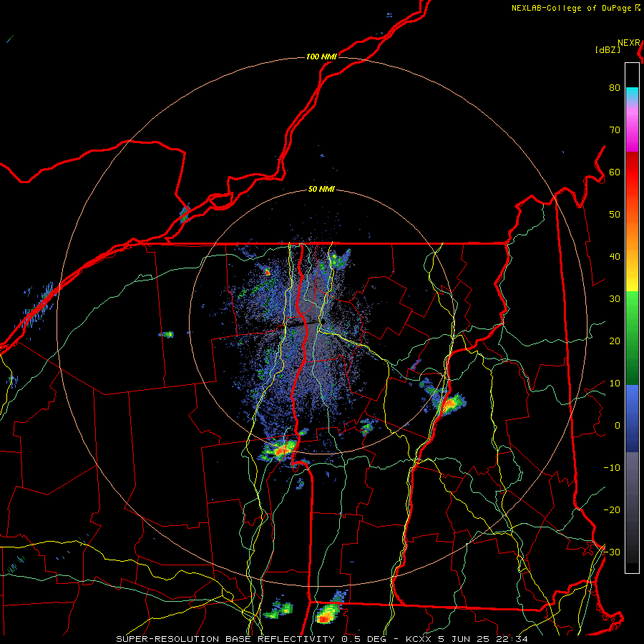The image size is (644, 644).
Task: Click the NEXLAB-College of DuPage label
Action: 571,8
